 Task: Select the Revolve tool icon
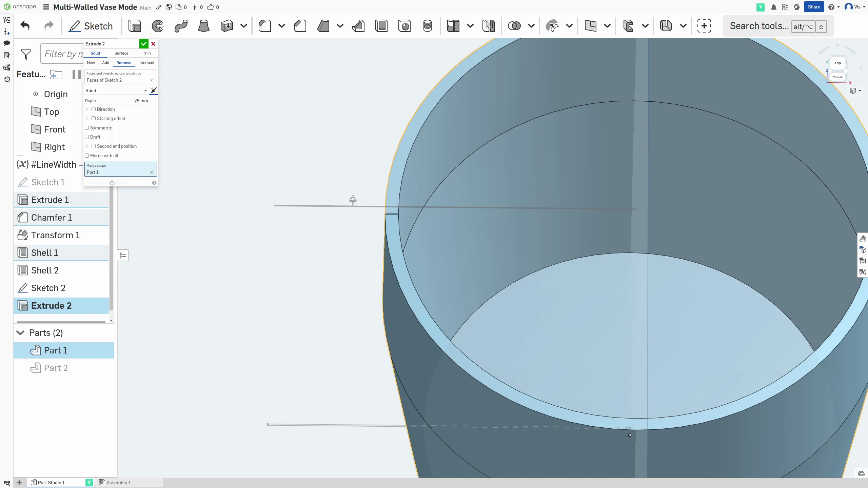coord(158,26)
